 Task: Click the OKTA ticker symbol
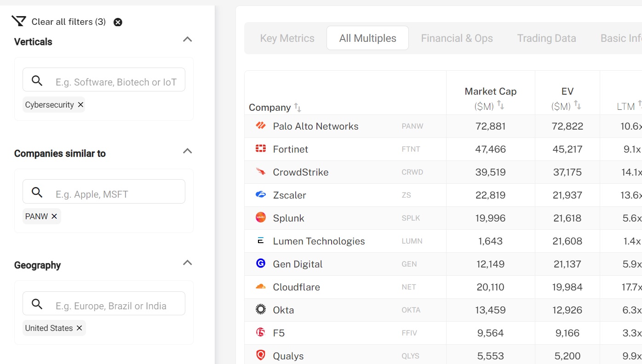click(x=411, y=310)
